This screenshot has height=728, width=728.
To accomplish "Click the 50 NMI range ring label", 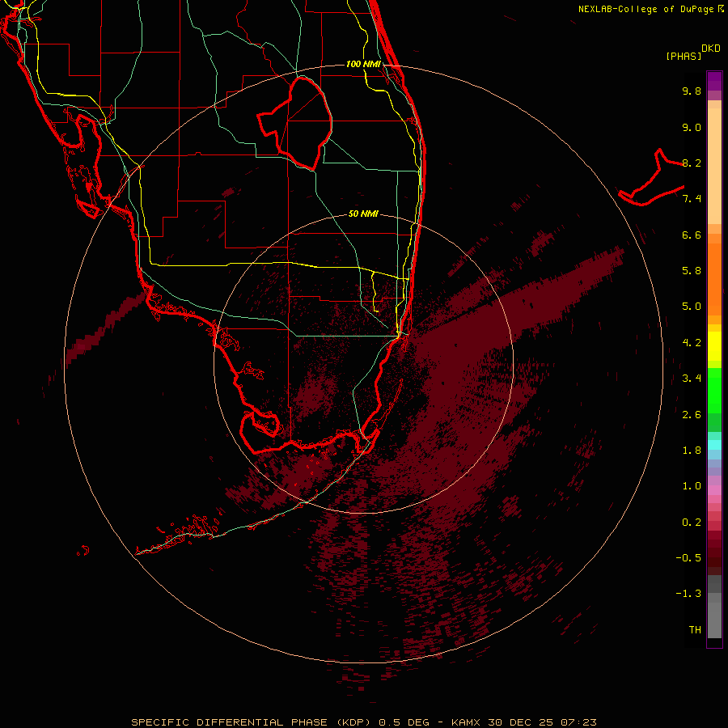I will (363, 214).
